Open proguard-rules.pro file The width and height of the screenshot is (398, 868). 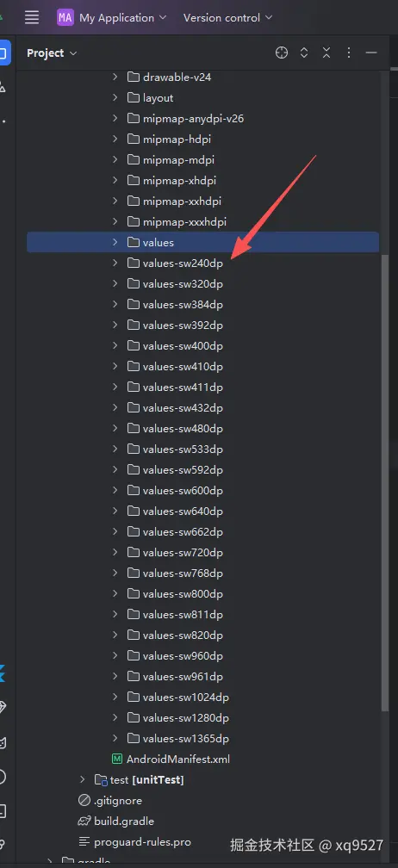(134, 842)
